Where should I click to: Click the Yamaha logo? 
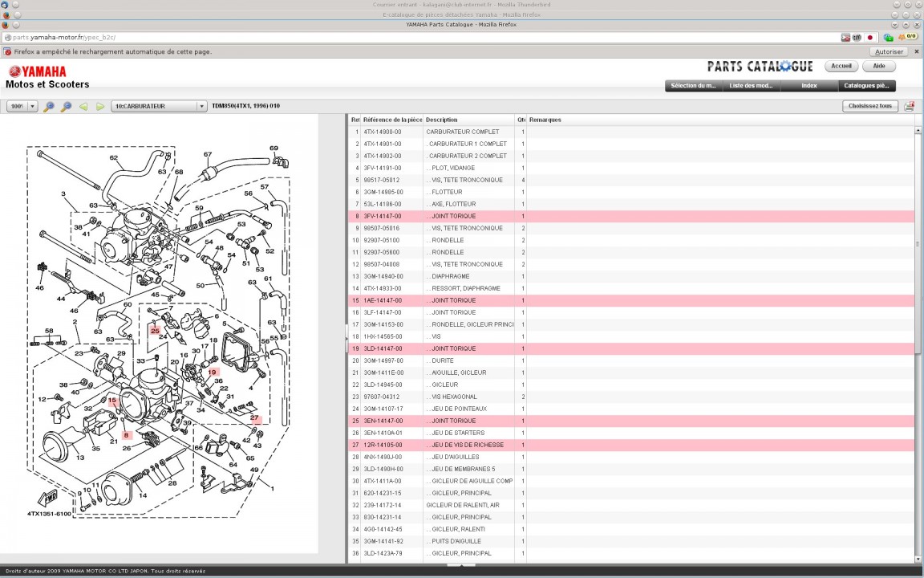click(x=38, y=71)
